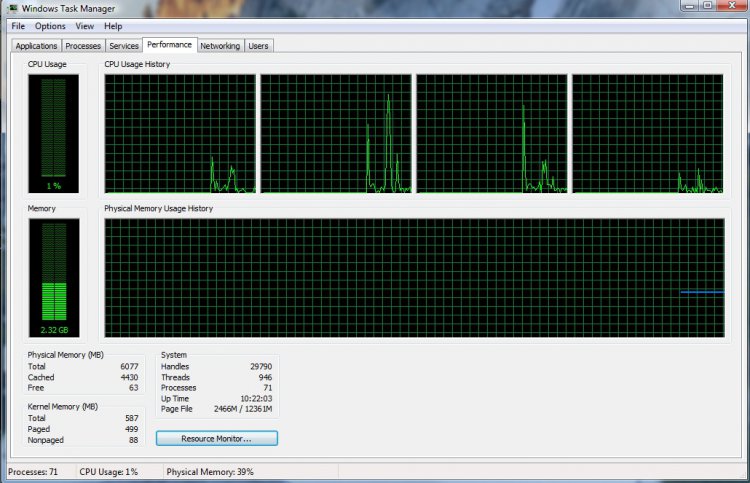Click the Kernel Memory Total value 587
Image resolution: width=750 pixels, height=483 pixels.
click(132, 418)
